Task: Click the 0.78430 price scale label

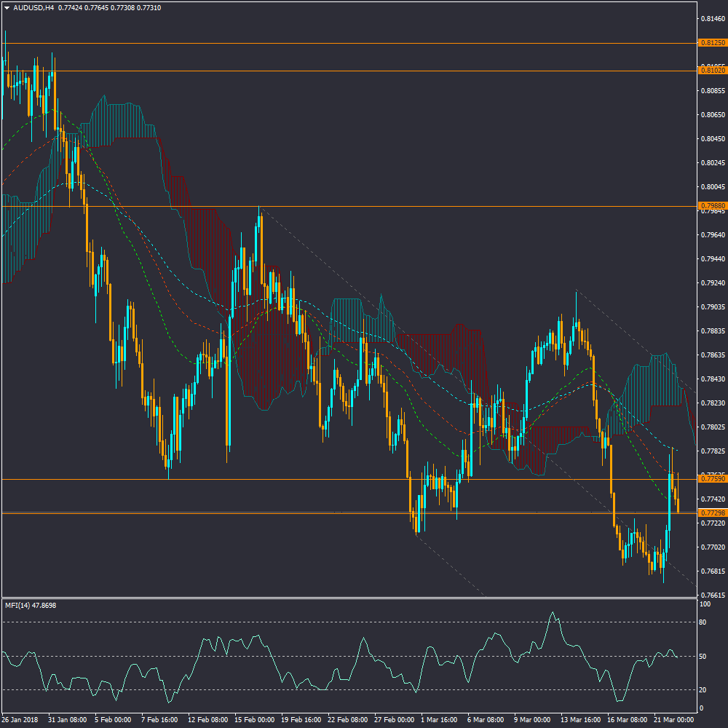Action: click(x=711, y=379)
